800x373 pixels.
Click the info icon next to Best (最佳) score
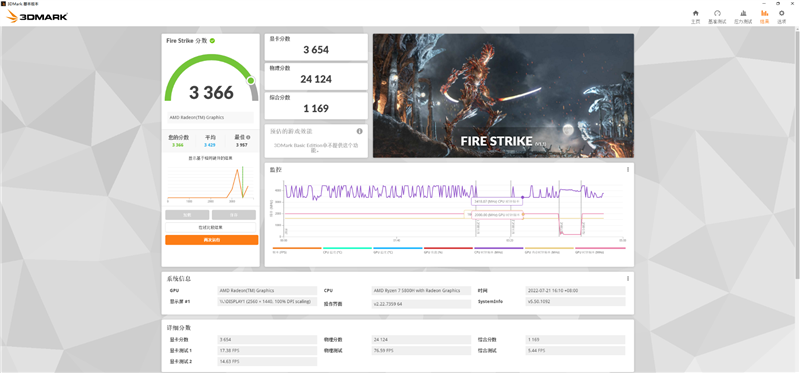click(248, 137)
